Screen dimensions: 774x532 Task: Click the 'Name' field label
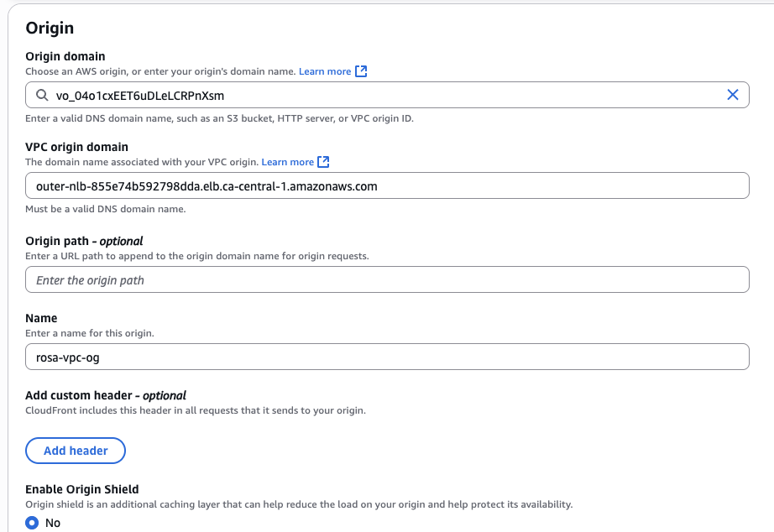(41, 318)
